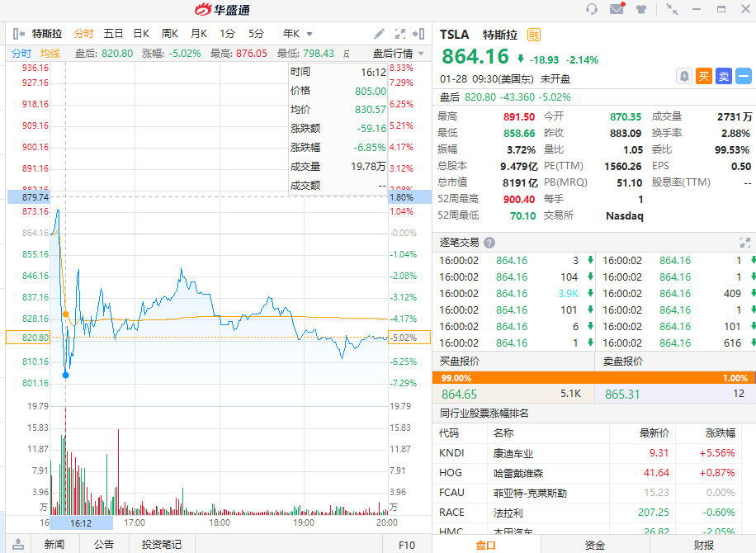Set price alert bell icon
The height and width of the screenshot is (553, 756).
pos(683,76)
